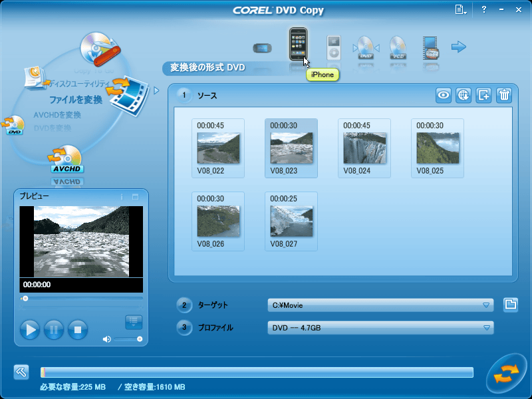Screen dimensions: 532x399
Task: Click the volume slider handle
Action: [x=140, y=339]
